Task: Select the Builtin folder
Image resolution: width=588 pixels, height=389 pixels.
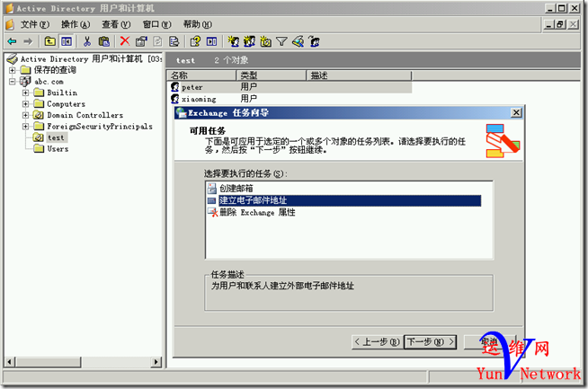Action: point(62,93)
